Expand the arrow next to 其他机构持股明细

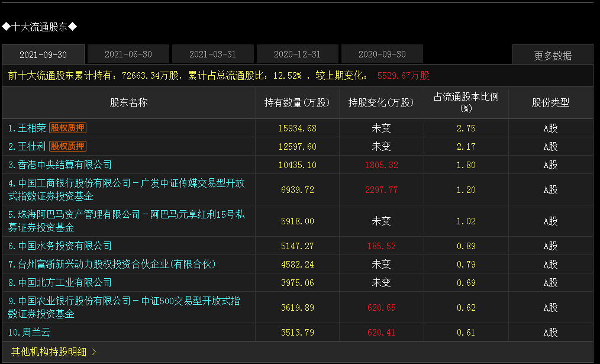(94, 352)
